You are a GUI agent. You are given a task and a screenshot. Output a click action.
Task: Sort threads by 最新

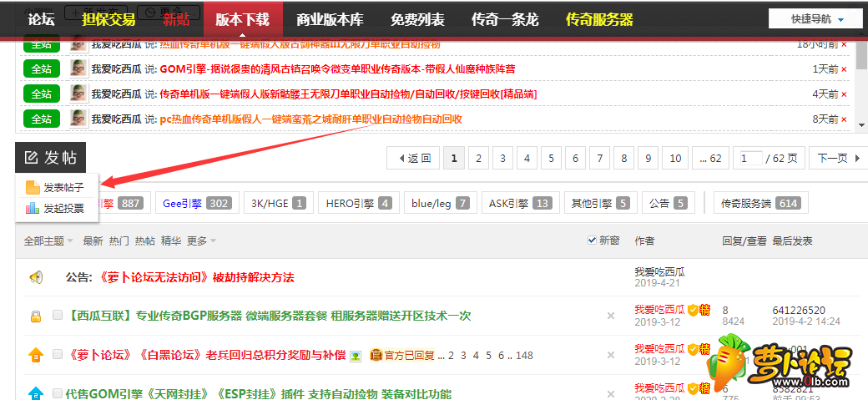click(93, 241)
